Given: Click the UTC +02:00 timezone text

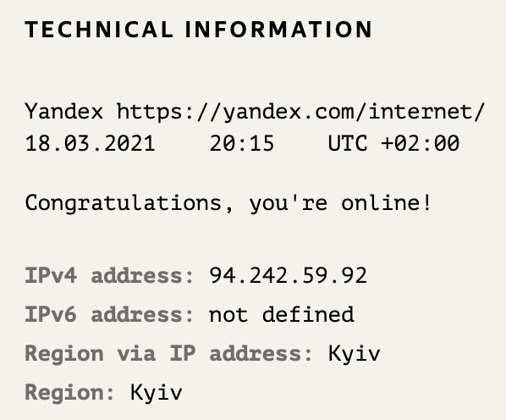Looking at the screenshot, I should click(393, 143).
